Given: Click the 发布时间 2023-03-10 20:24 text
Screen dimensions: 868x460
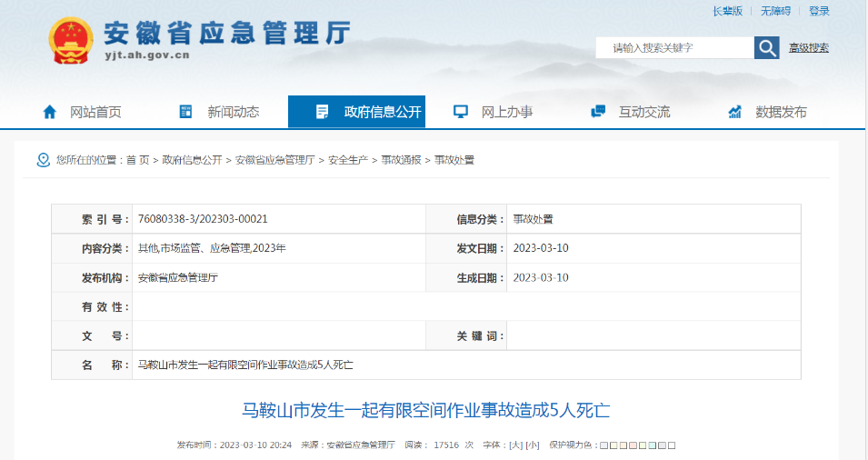Looking at the screenshot, I should 234,445.
